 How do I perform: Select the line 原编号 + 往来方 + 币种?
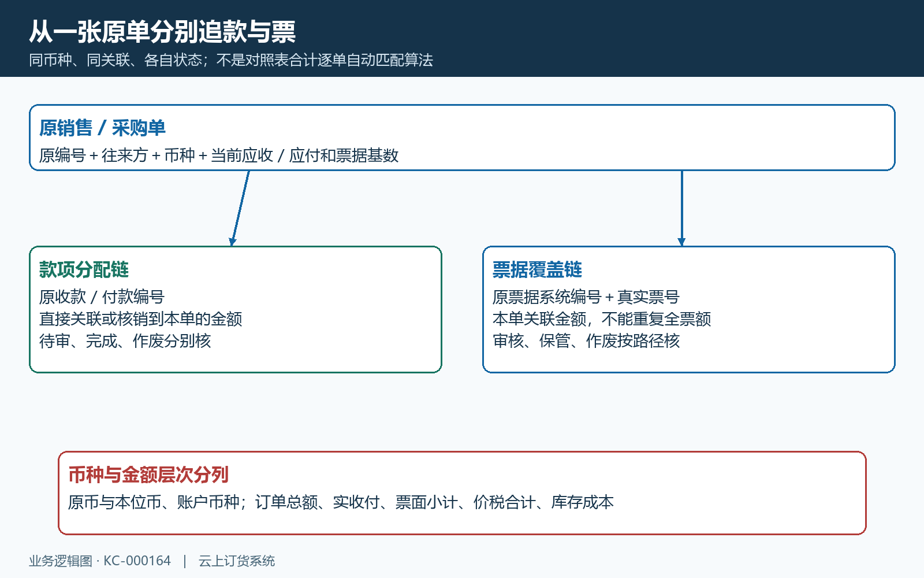(219, 155)
